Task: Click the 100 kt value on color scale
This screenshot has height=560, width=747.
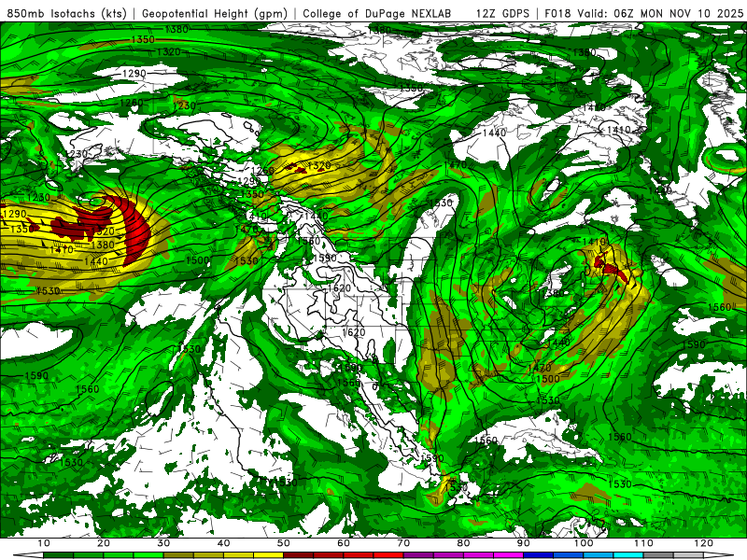Action: point(583,543)
